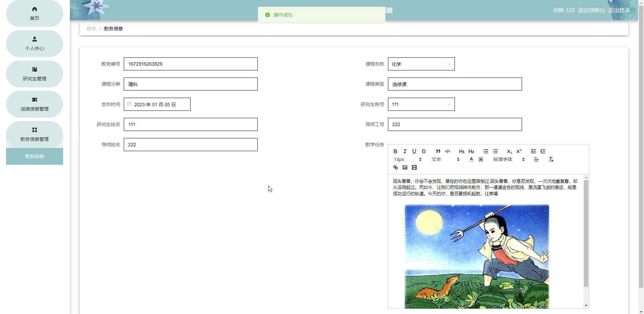Open the text alignment options
Screen dimensions: 644x314
537,159
